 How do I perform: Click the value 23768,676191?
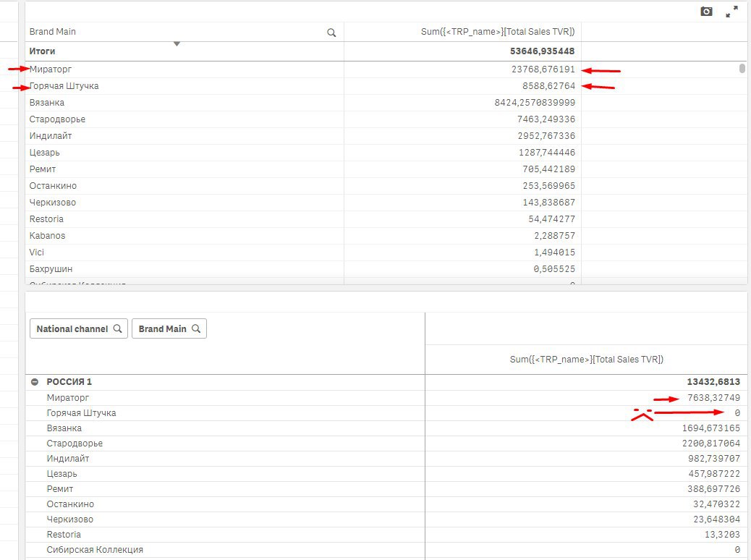click(x=543, y=69)
